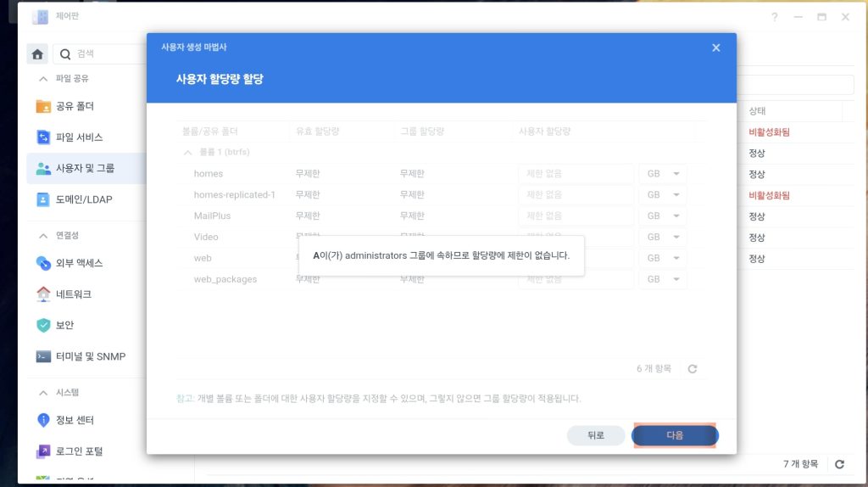Image resolution: width=868 pixels, height=487 pixels.
Task: Click the home icon in control panel
Action: point(37,54)
